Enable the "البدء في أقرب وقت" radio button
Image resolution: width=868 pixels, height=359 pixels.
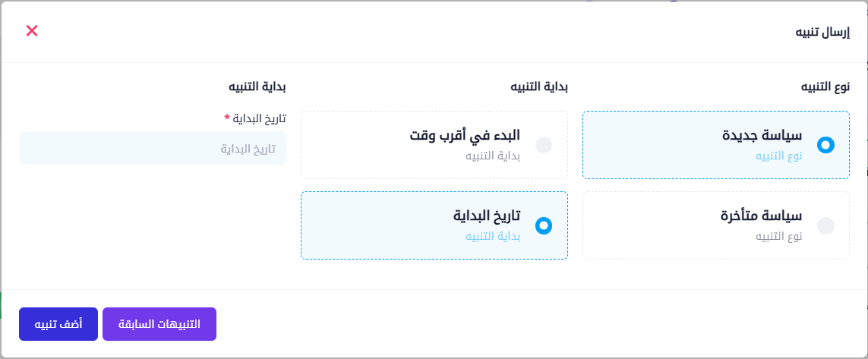tap(544, 145)
